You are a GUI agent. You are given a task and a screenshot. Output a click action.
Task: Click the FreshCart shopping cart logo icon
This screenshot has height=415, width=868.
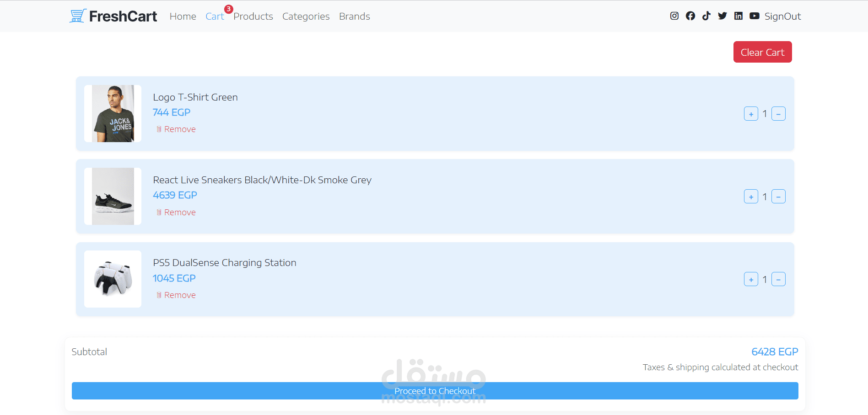click(78, 16)
